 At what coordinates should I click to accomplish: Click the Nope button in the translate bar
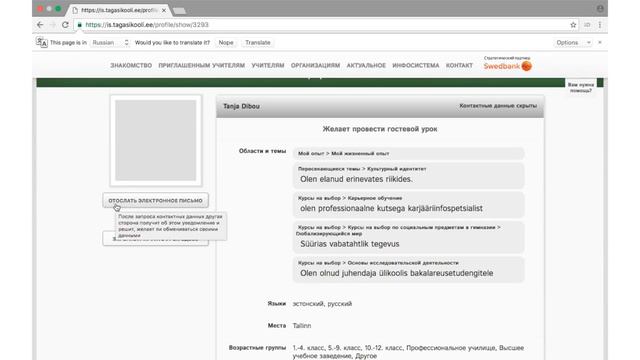226,42
